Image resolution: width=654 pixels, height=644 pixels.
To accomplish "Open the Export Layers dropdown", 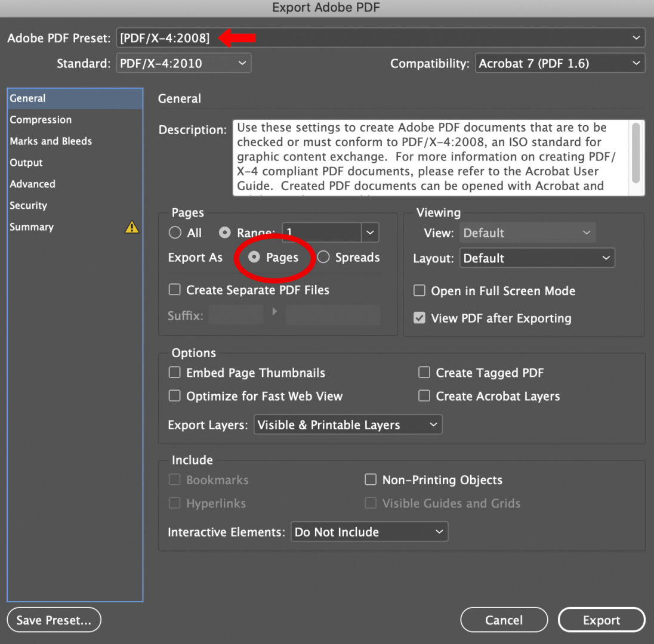I will click(x=348, y=425).
